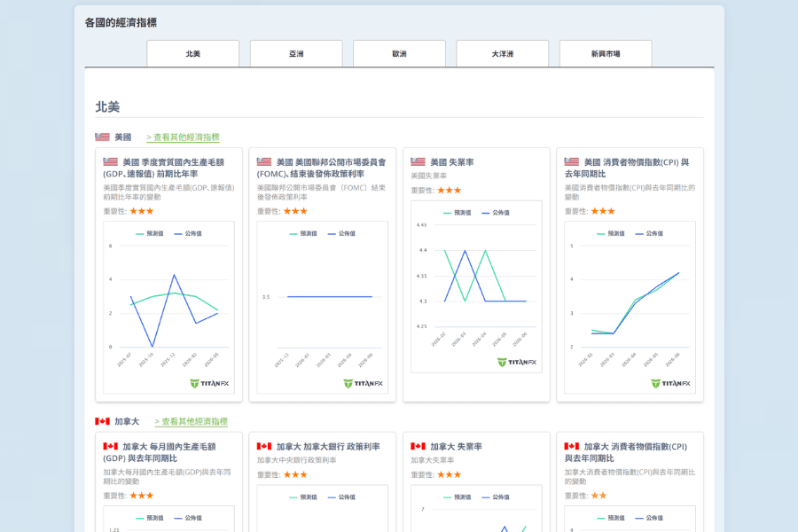Image resolution: width=798 pixels, height=532 pixels.
Task: Click the Canada flag beside 加拿大 heading
Action: pyautogui.click(x=102, y=421)
